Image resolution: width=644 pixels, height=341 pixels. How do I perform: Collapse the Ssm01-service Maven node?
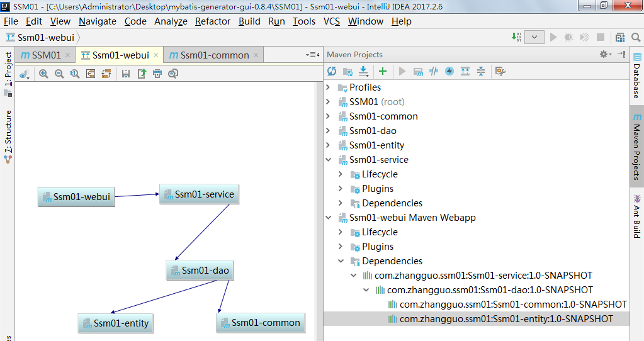tap(328, 160)
